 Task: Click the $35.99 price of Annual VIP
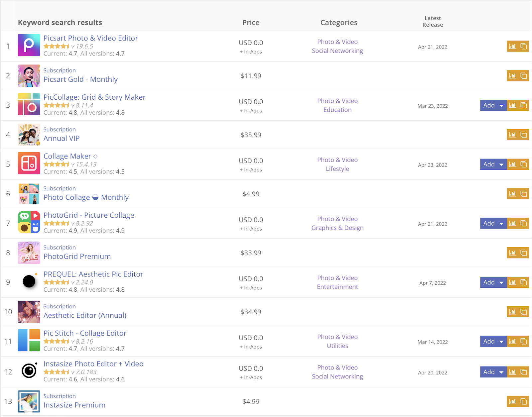pos(251,135)
